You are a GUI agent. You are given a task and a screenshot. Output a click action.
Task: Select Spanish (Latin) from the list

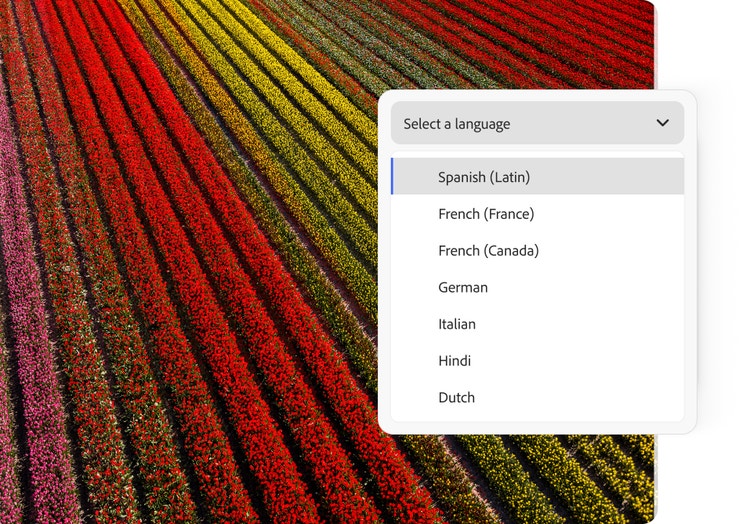pos(537,176)
